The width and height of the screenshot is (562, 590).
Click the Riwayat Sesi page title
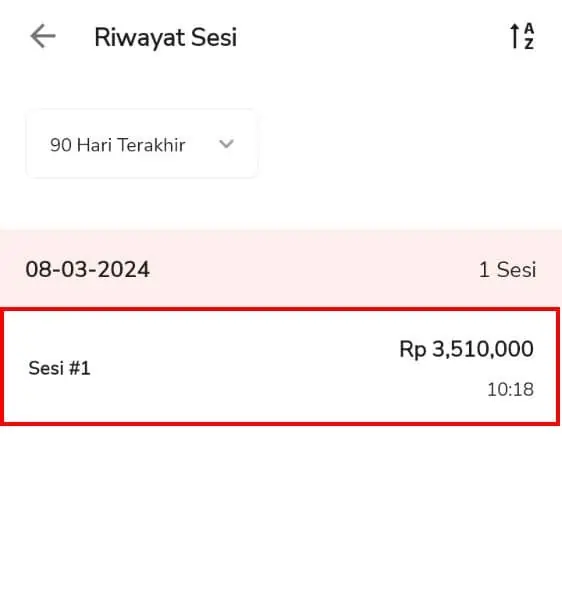pos(166,37)
